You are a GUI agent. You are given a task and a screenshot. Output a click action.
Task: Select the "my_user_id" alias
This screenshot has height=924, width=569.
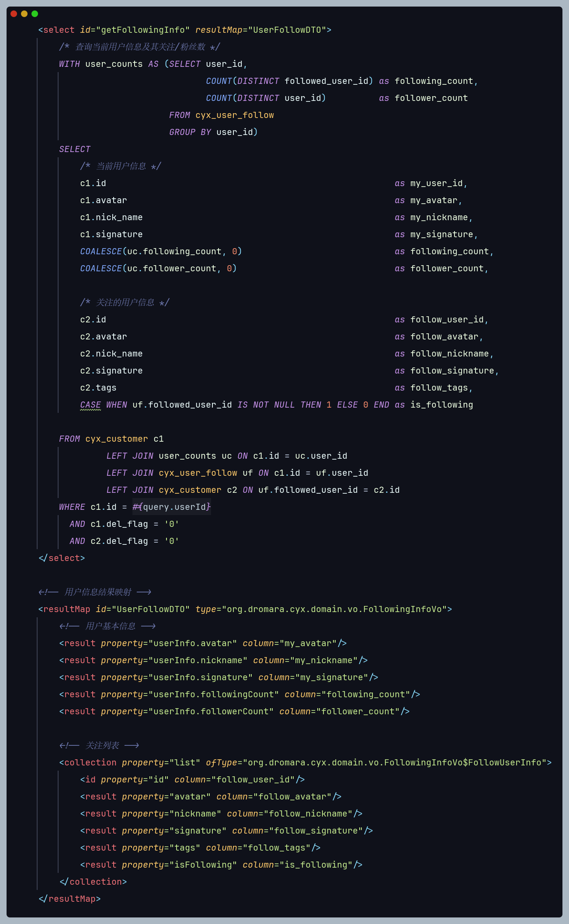[x=436, y=183]
